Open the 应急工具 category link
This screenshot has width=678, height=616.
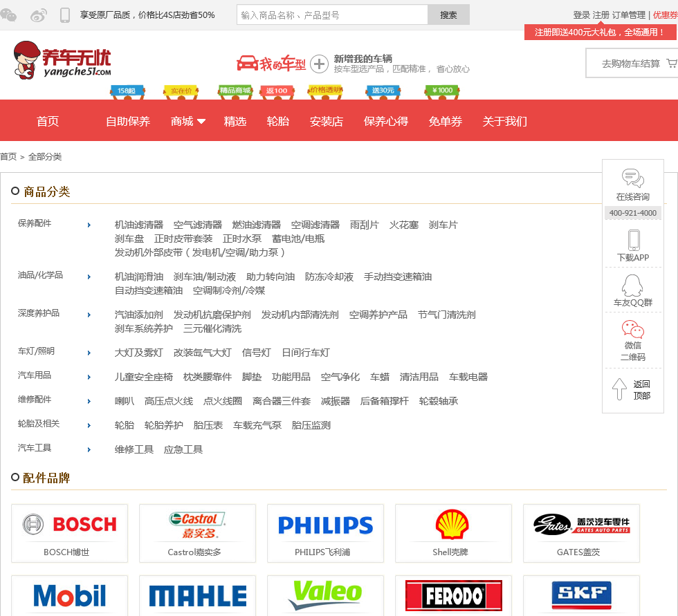pyautogui.click(x=183, y=449)
